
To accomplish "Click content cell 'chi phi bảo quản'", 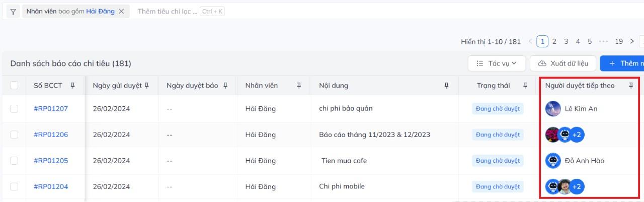I will coord(346,108).
